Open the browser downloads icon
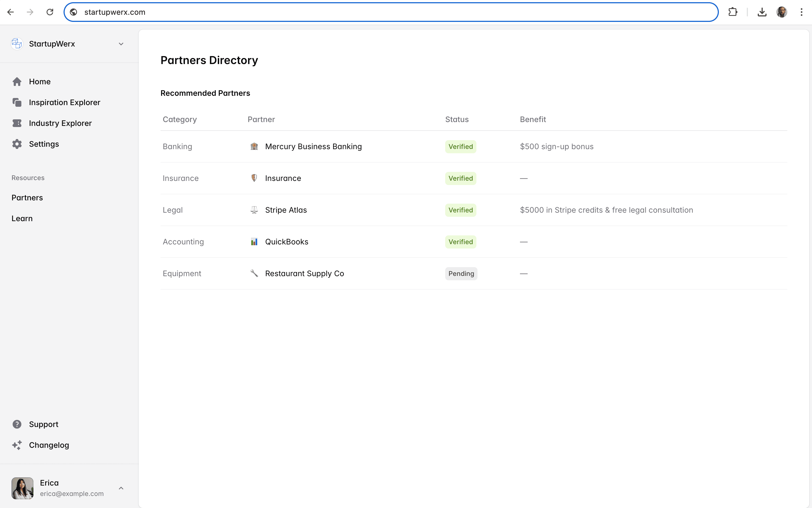Image resolution: width=812 pixels, height=508 pixels. click(x=762, y=12)
